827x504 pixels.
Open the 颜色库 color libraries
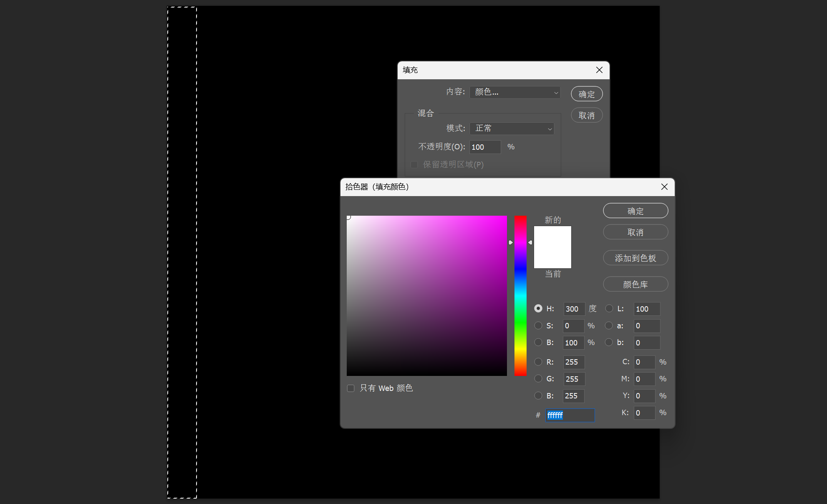[635, 285]
